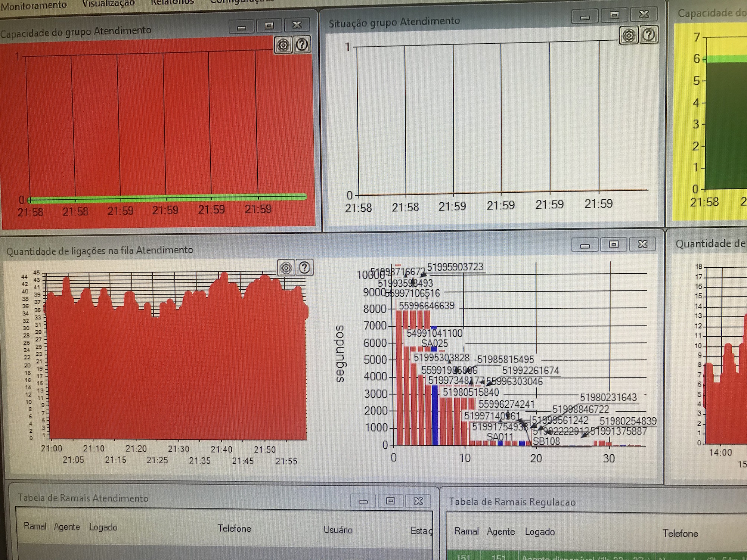Sort by Logado in Tabela de Ramais Regulacao
Viewport: 747px width, 560px height.
point(540,532)
